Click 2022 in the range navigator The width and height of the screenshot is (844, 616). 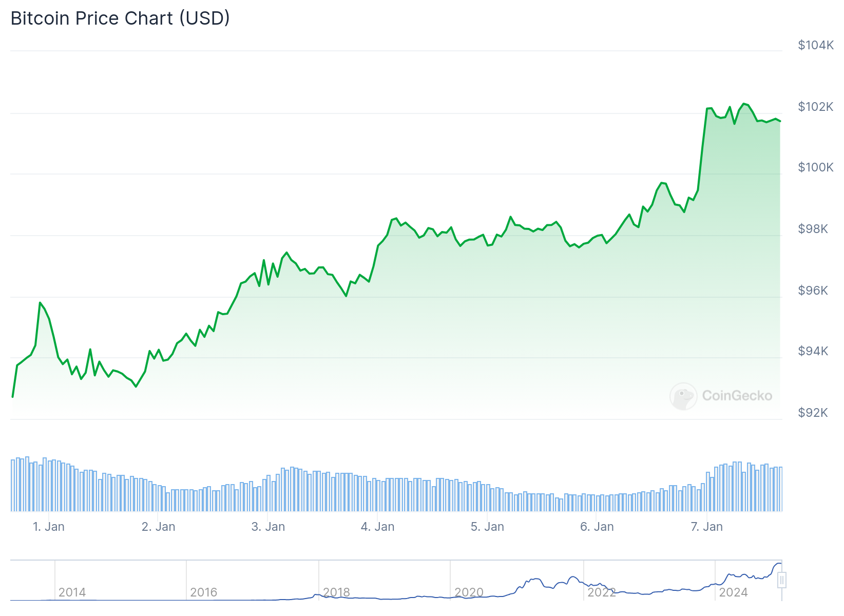tap(601, 592)
